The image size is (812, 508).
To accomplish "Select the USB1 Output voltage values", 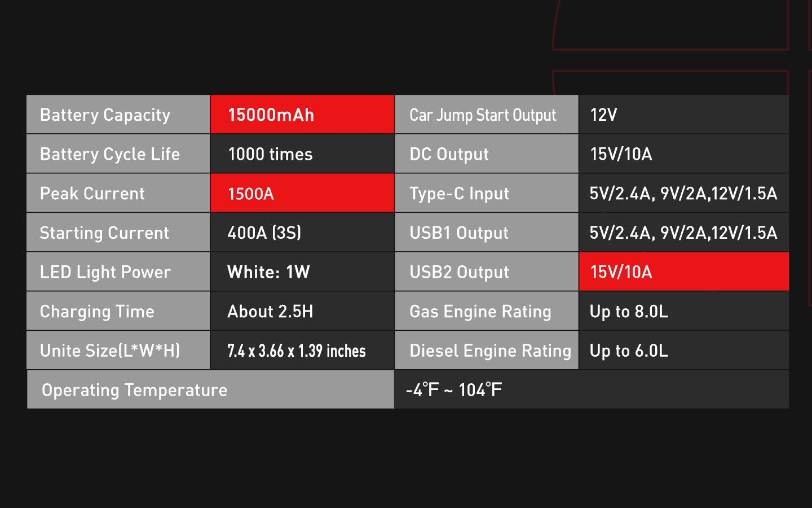I will point(683,233).
